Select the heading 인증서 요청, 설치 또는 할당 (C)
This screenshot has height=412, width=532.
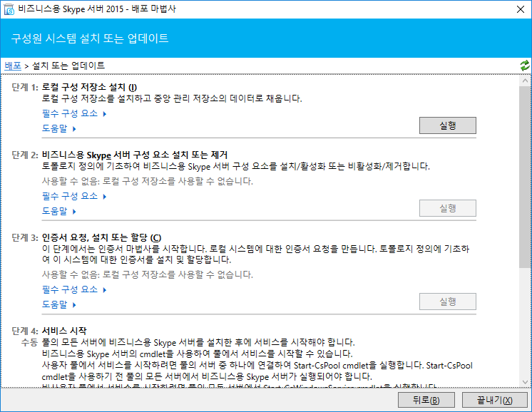pos(101,237)
